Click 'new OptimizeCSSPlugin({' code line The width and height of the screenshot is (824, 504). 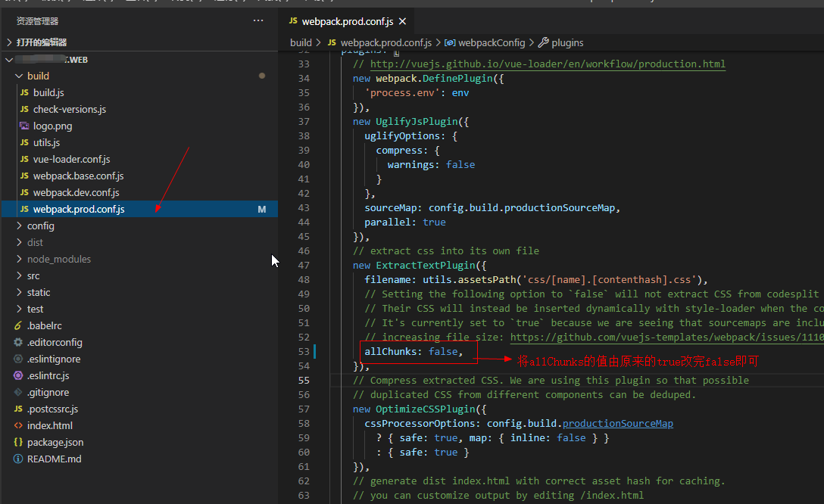pos(420,409)
